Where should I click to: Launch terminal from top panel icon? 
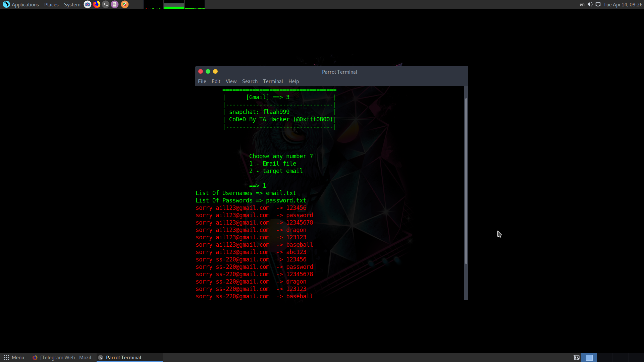[106, 4]
